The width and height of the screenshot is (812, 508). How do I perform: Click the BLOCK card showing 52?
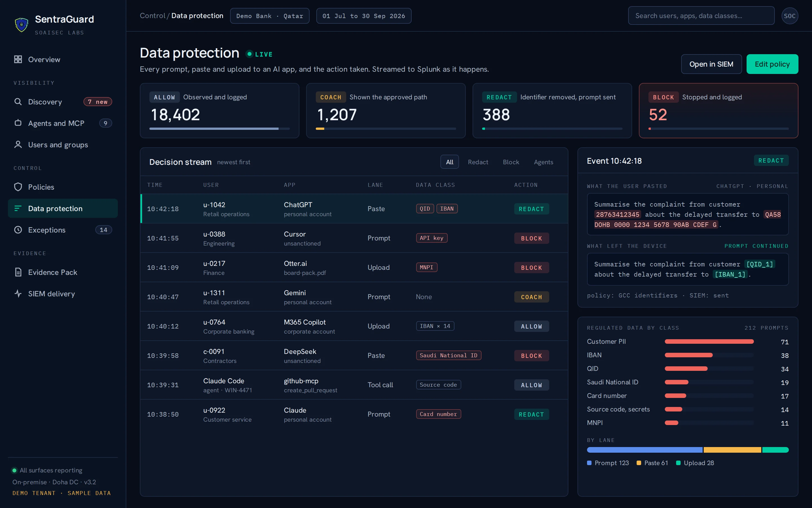[718, 111]
